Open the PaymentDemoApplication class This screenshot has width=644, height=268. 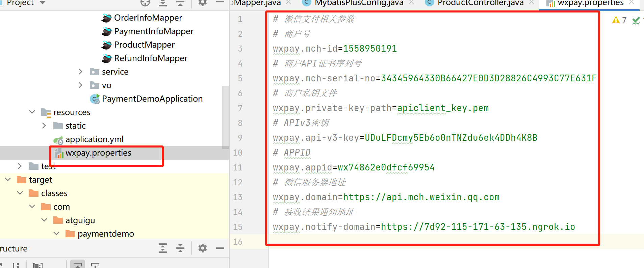click(x=152, y=99)
